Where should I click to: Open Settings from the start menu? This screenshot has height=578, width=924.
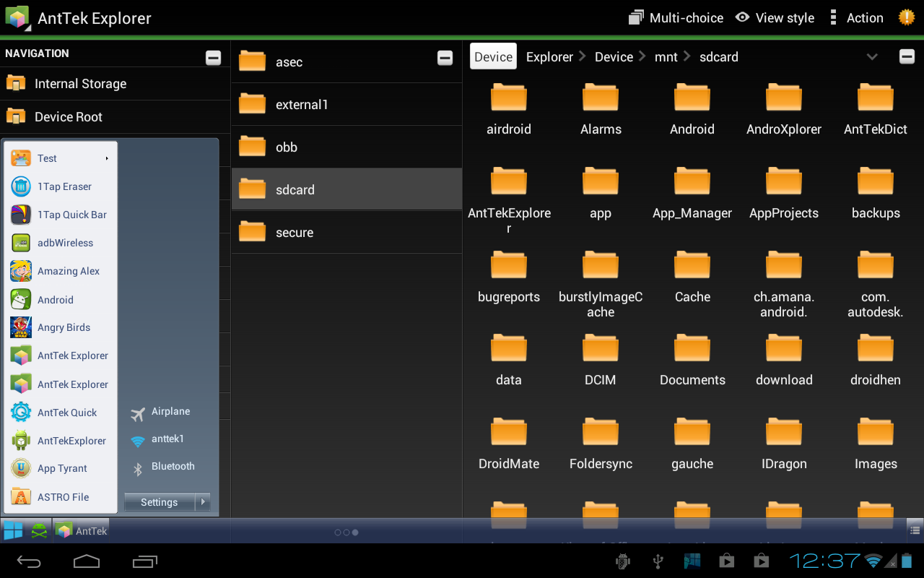click(159, 502)
